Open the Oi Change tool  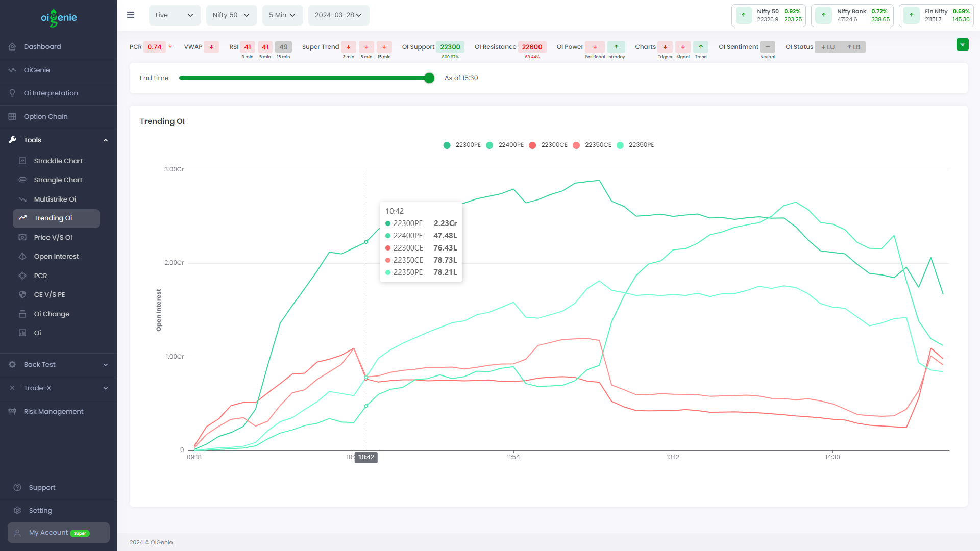tap(52, 314)
